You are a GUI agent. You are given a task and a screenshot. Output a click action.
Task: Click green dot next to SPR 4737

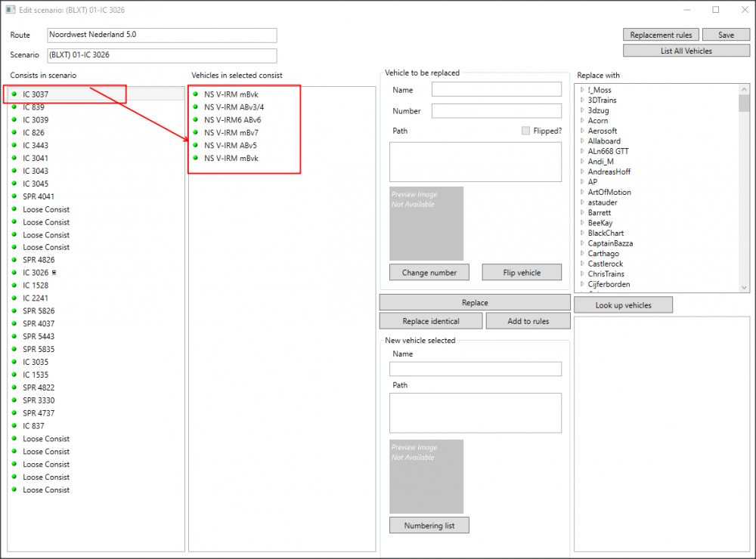pyautogui.click(x=14, y=413)
